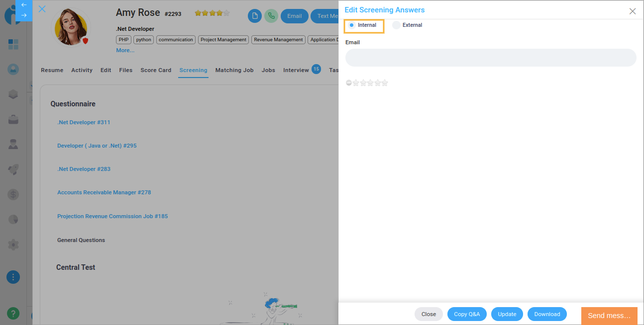
Task: Click the blue document icon beside rating
Action: click(255, 16)
